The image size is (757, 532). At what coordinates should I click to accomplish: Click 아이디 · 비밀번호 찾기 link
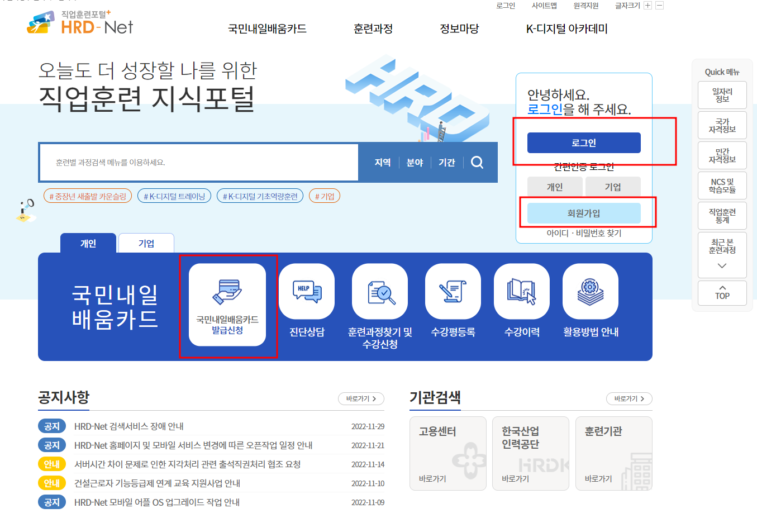pyautogui.click(x=584, y=233)
